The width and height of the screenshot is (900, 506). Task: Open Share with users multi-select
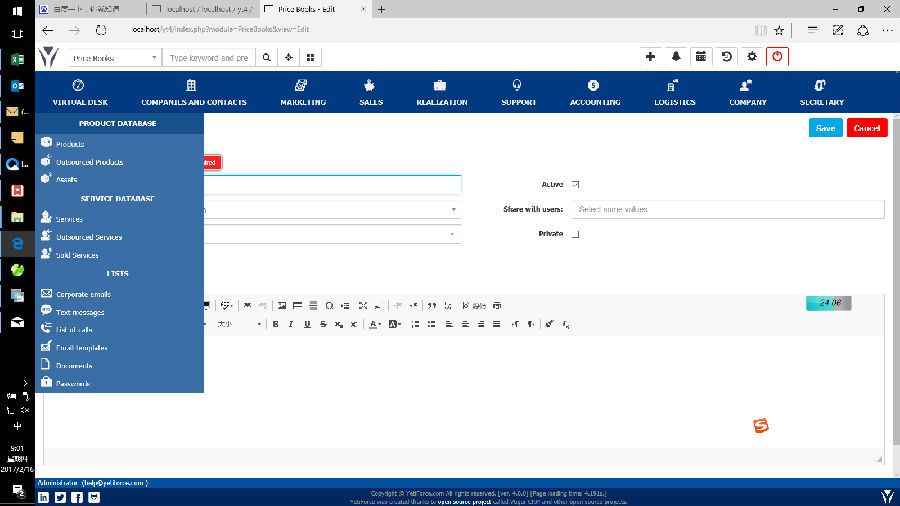point(728,209)
